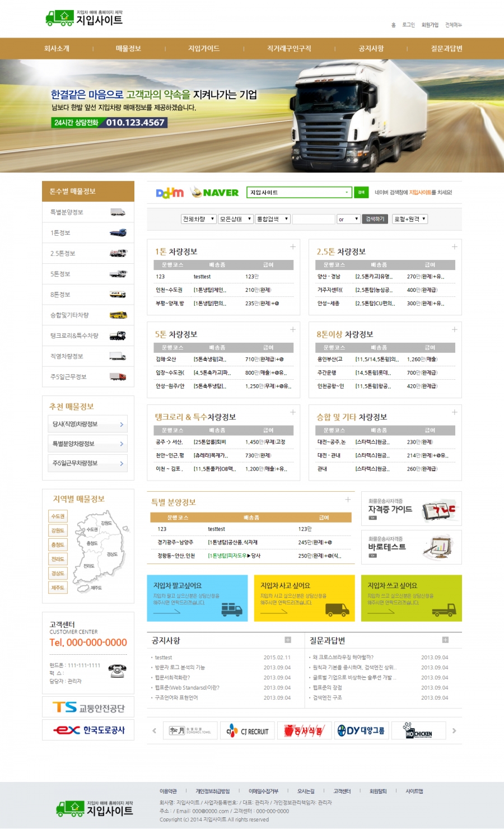This screenshot has width=504, height=829.
Task: Select 강원도 region button beside the map
Action: click(x=58, y=530)
